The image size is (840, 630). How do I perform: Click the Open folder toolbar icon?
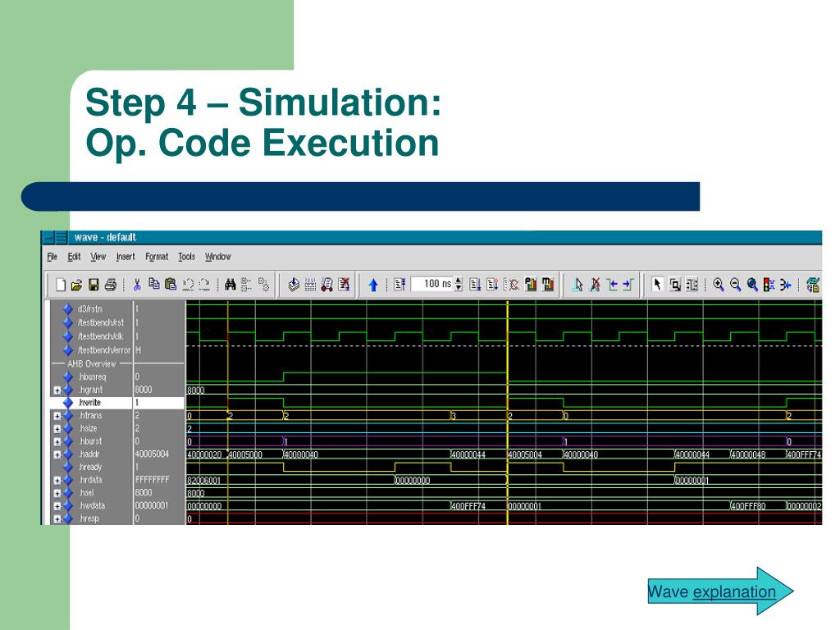(x=76, y=285)
